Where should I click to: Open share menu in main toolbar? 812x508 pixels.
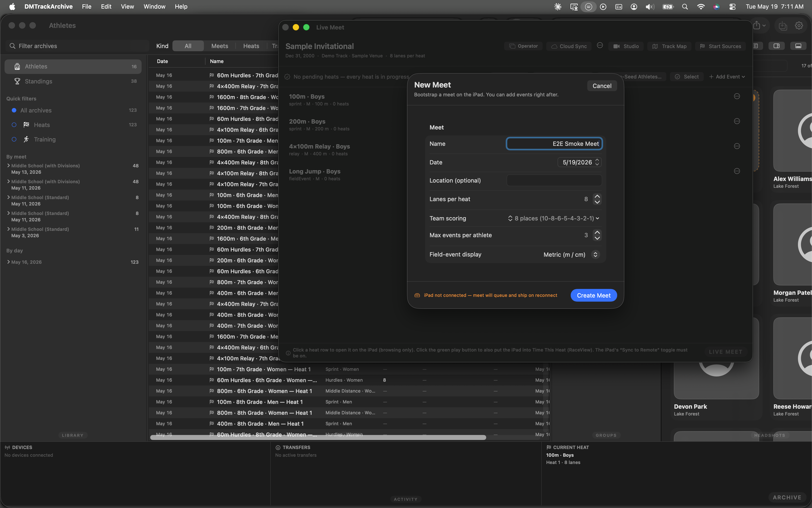[x=759, y=26]
